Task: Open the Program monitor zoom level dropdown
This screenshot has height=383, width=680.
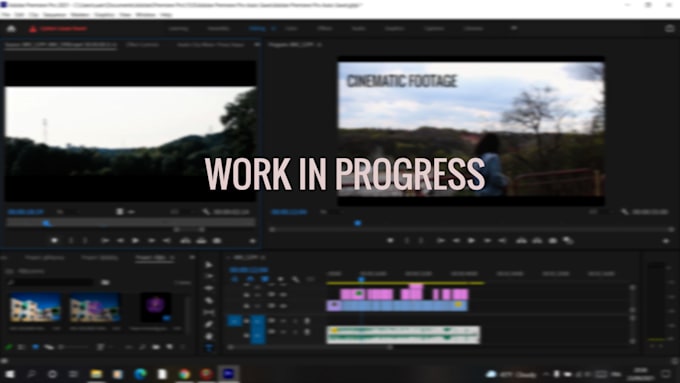Action: pos(332,212)
